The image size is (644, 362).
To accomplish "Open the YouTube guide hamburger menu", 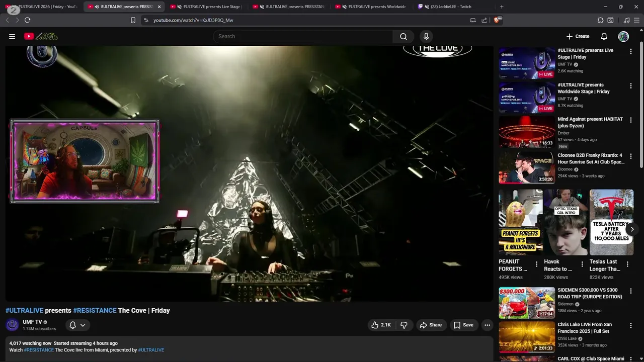I will click(12, 36).
